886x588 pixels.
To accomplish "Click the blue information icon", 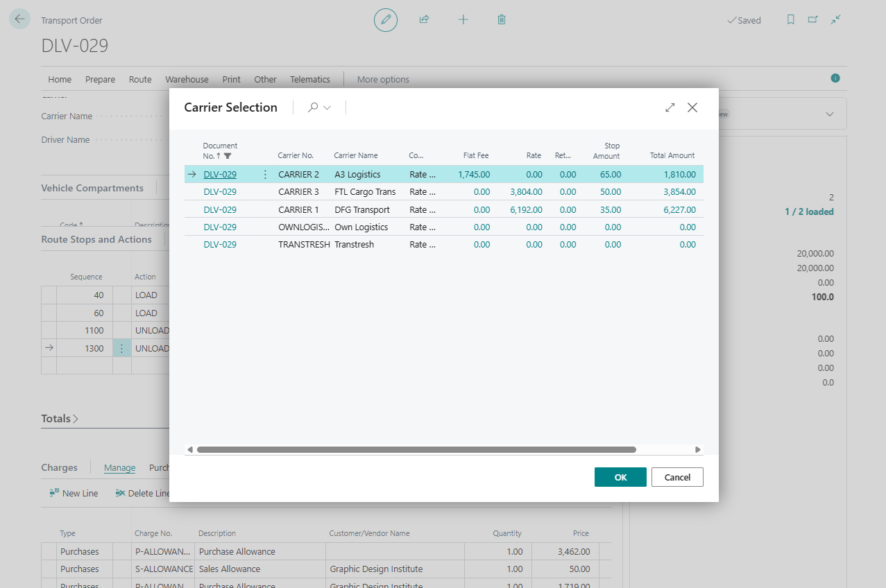I will (x=835, y=78).
